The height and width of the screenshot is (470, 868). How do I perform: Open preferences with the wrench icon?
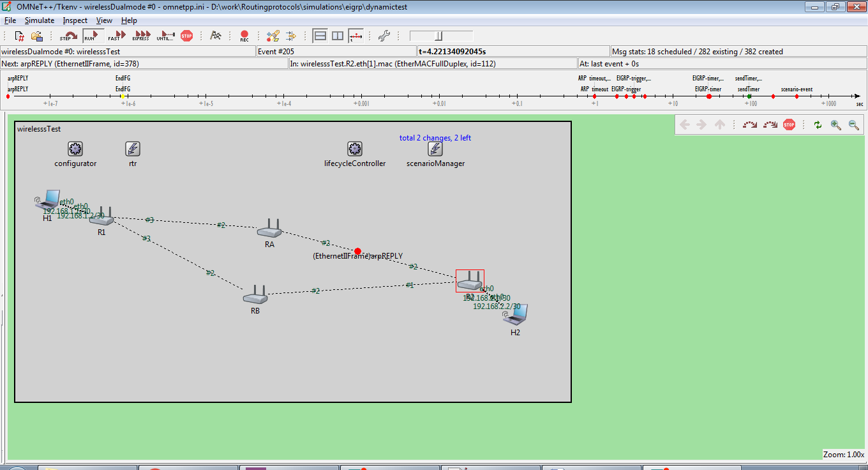tap(384, 36)
